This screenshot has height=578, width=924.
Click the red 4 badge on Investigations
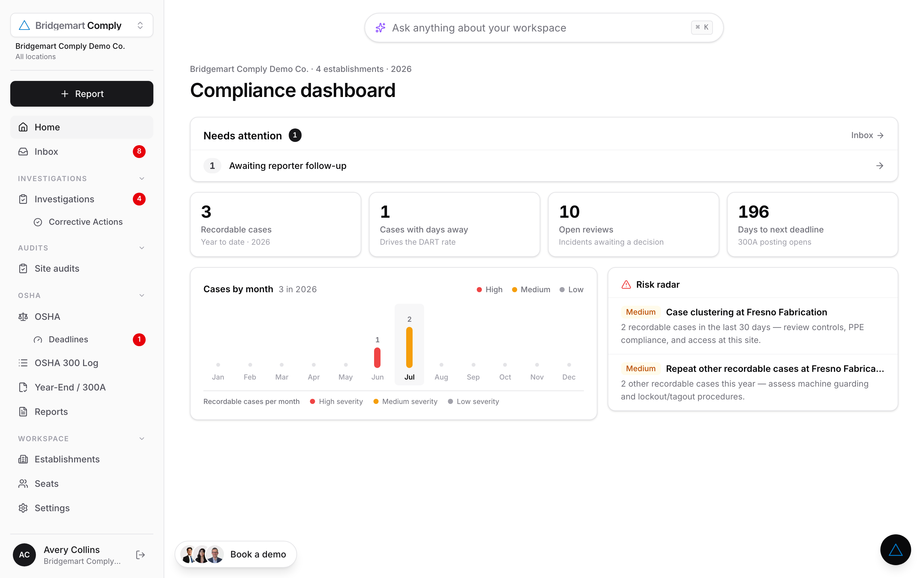139,199
